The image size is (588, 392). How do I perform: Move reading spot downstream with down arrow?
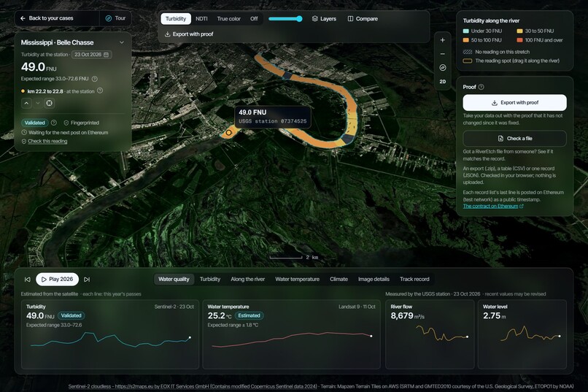[x=37, y=103]
